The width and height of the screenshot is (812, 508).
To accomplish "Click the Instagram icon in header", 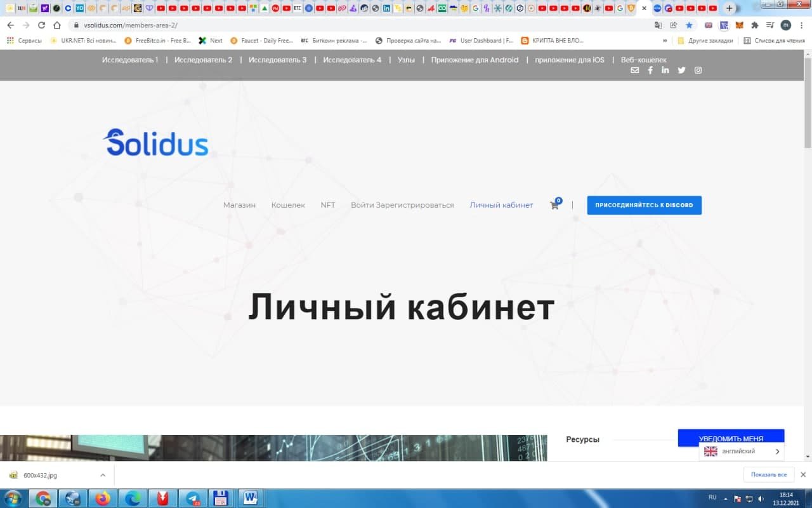I will [x=698, y=70].
